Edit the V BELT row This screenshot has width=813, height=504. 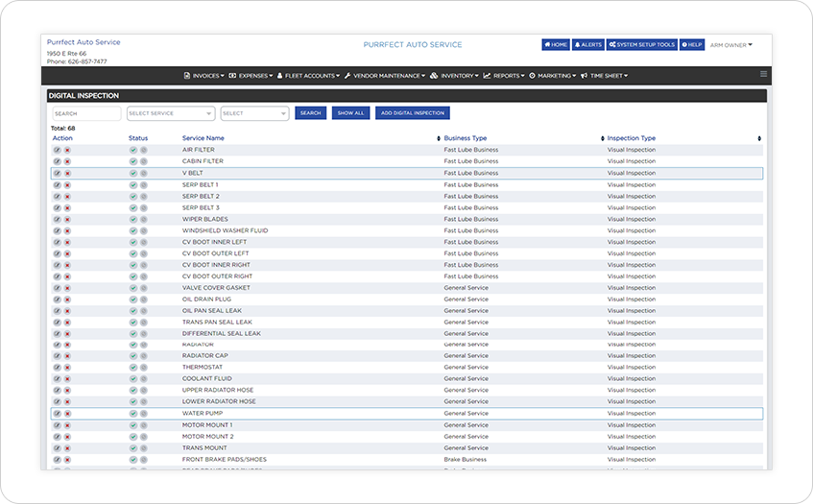57,173
